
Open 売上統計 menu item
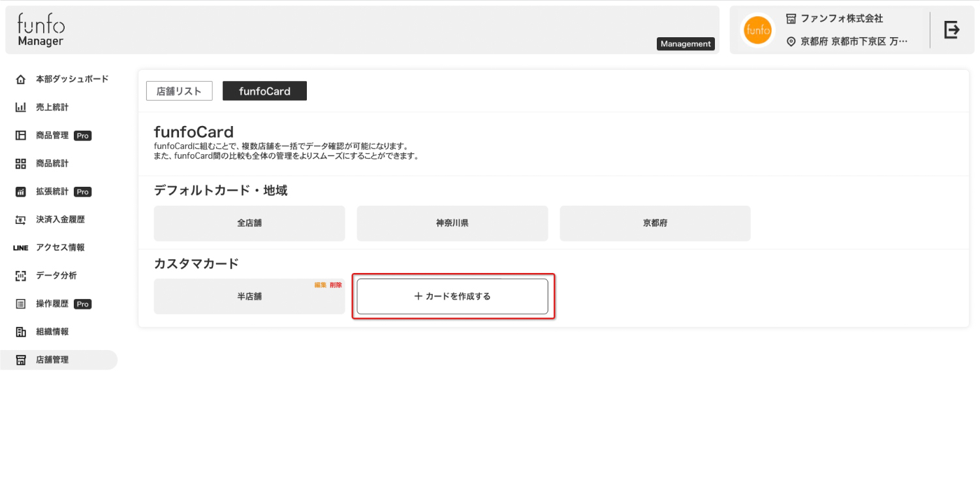click(52, 107)
